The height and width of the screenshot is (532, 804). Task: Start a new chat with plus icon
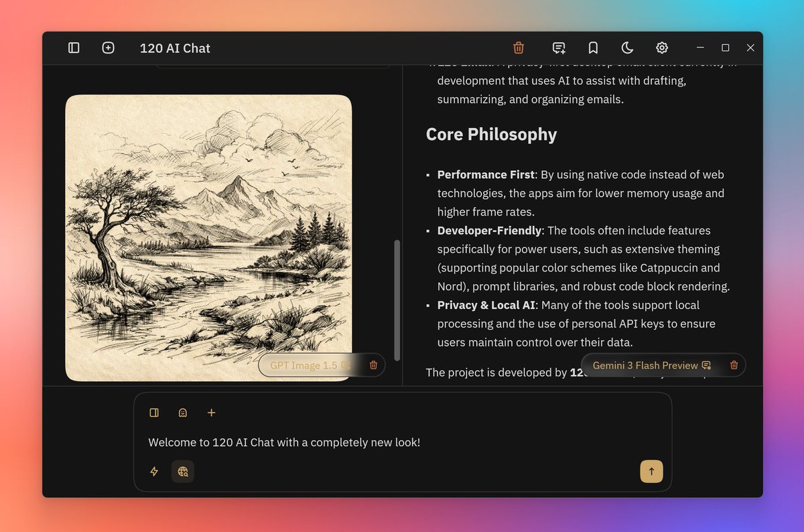click(x=108, y=48)
